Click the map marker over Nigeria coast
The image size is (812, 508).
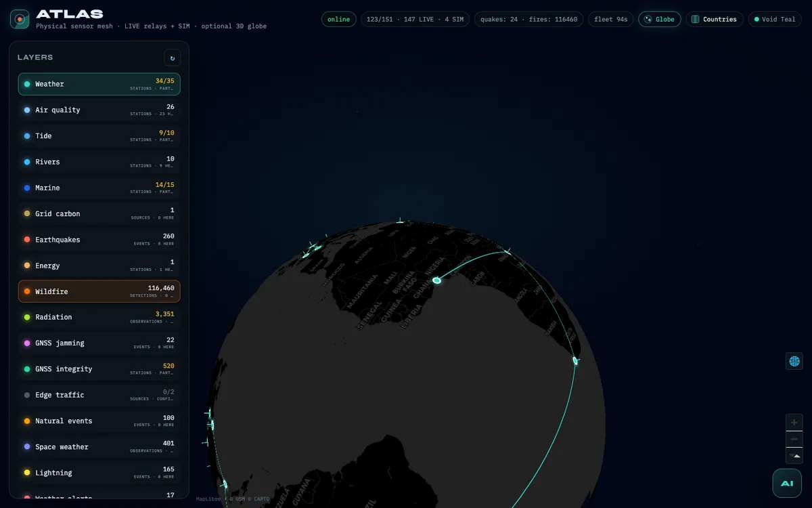click(x=436, y=280)
